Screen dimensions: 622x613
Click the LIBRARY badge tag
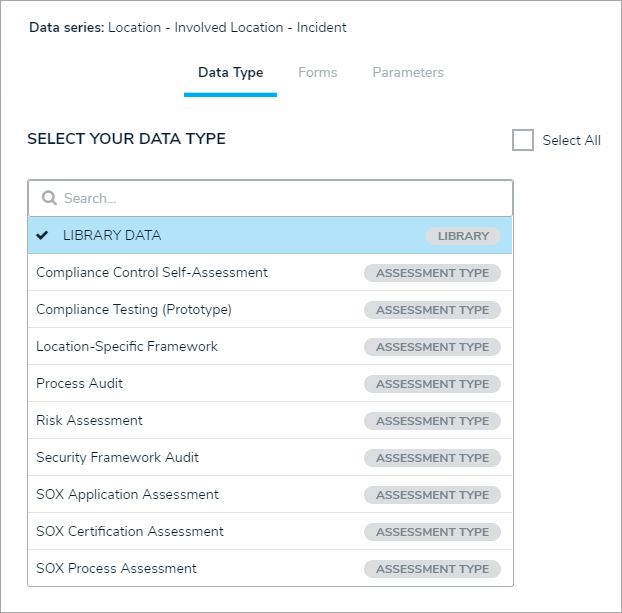tap(463, 237)
